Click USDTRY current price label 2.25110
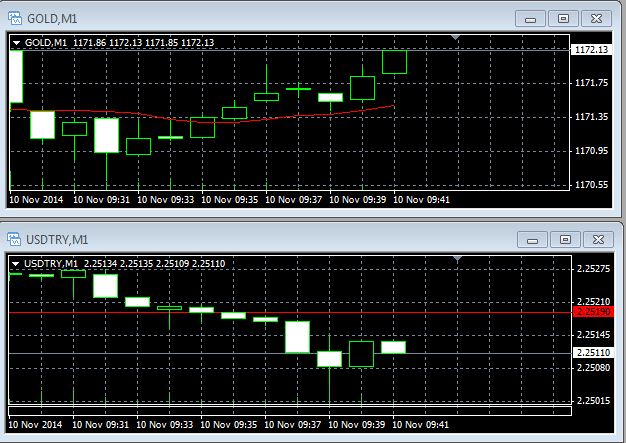Image resolution: width=626 pixels, height=443 pixels. click(x=593, y=352)
